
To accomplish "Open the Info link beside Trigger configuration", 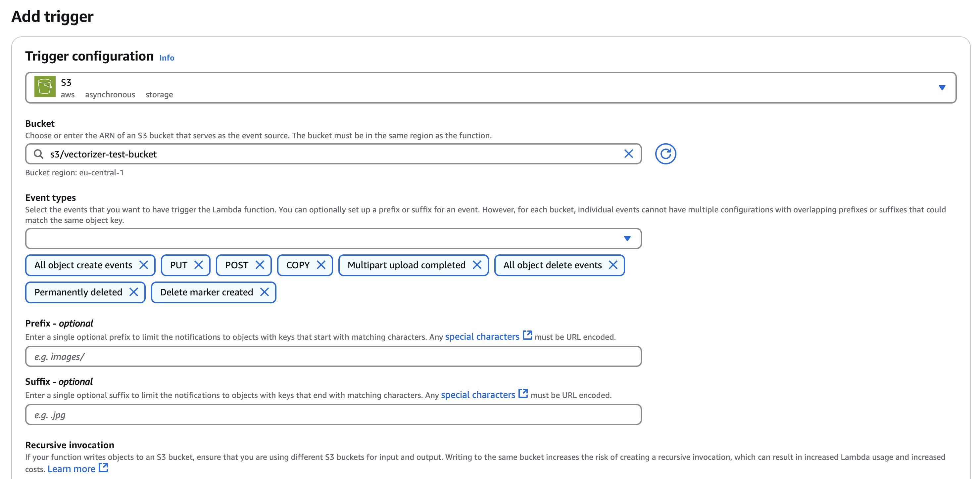I will [167, 58].
